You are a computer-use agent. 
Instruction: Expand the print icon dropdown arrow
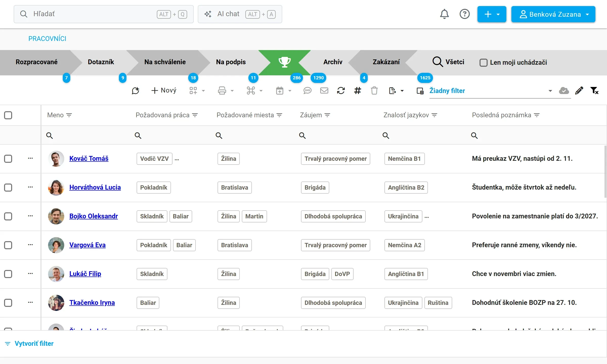(x=232, y=91)
